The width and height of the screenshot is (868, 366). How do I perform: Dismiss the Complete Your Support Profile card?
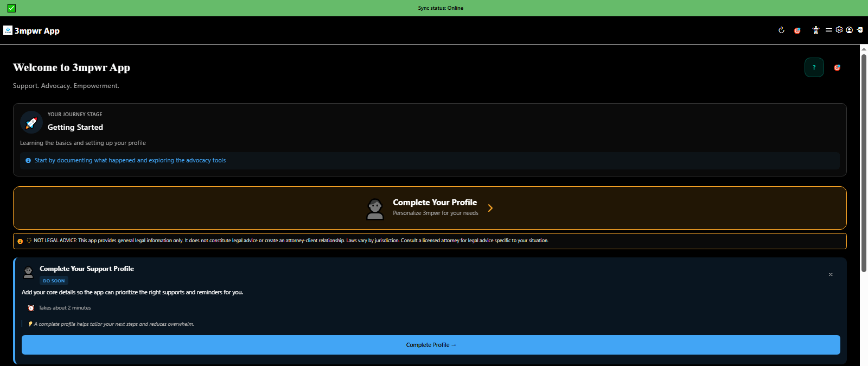(831, 275)
